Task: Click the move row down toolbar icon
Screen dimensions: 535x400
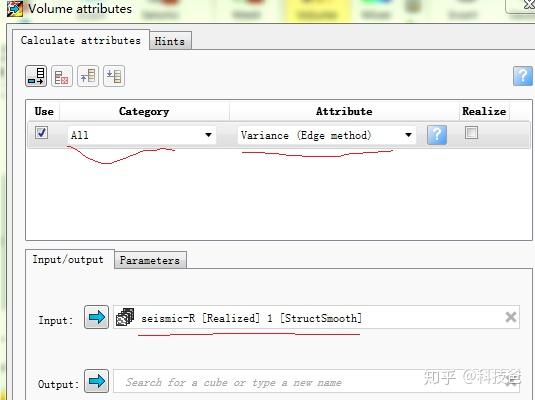Action: click(114, 76)
